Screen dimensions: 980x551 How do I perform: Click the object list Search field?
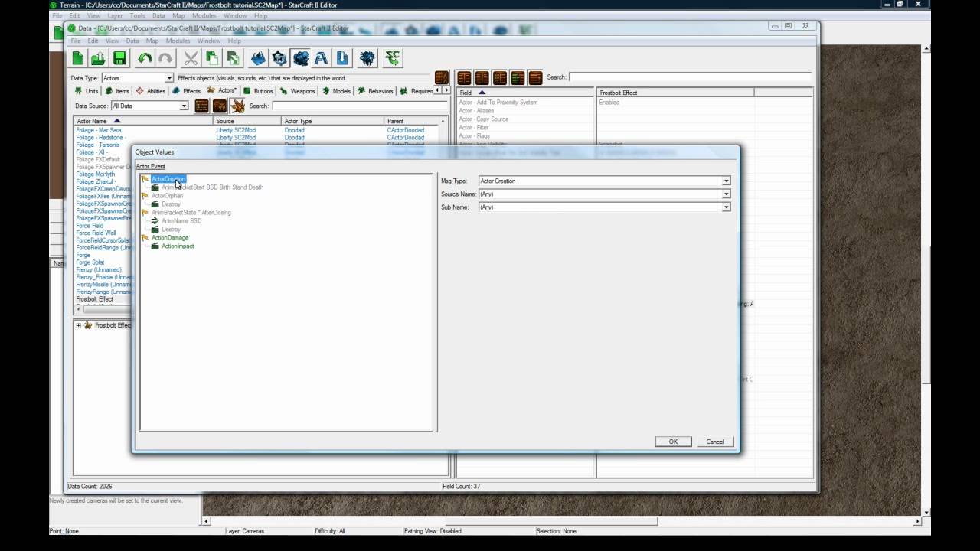click(360, 106)
